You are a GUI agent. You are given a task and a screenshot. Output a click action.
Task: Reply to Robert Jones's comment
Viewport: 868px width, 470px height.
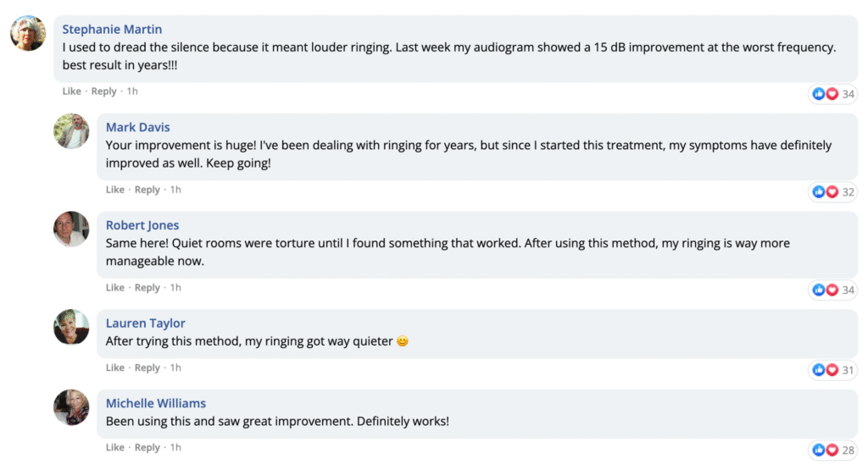[x=147, y=288]
